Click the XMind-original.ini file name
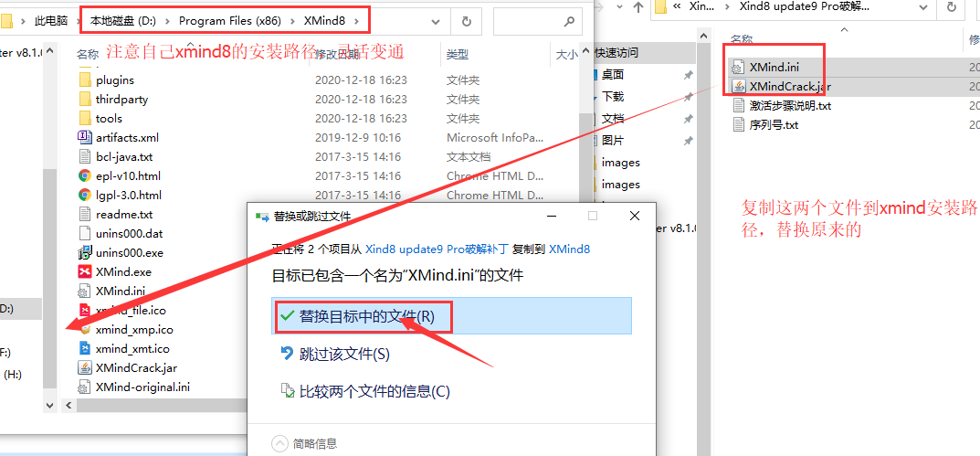 (142, 387)
